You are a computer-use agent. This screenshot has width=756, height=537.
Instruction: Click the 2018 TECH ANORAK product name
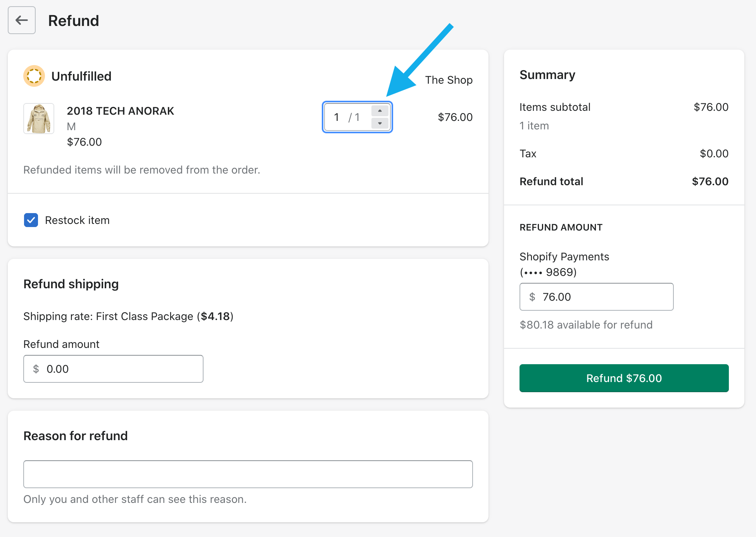[x=120, y=111]
